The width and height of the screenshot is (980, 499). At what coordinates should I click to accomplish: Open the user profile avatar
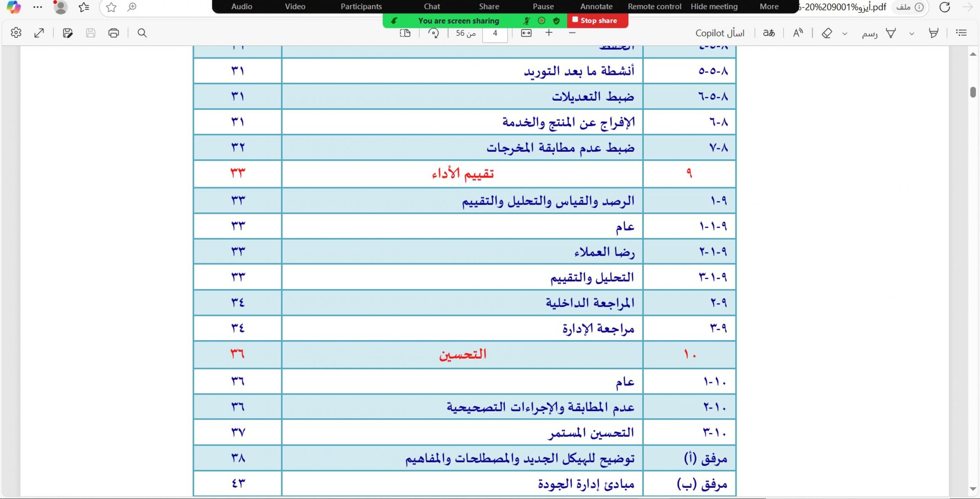click(x=61, y=7)
